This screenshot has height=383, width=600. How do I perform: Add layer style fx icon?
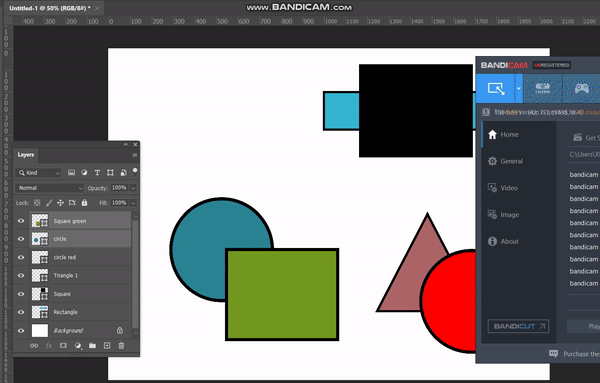[49, 346]
